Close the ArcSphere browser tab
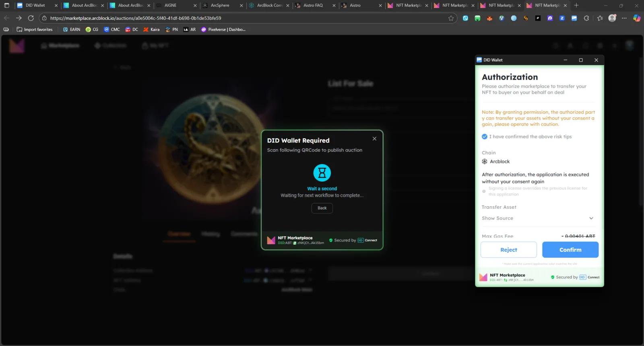644x346 pixels. tap(242, 6)
